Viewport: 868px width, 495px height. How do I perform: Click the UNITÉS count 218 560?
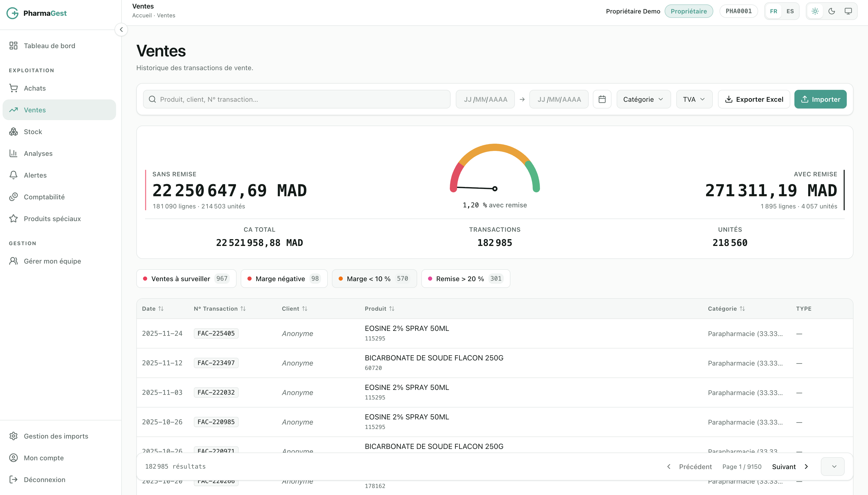click(730, 243)
